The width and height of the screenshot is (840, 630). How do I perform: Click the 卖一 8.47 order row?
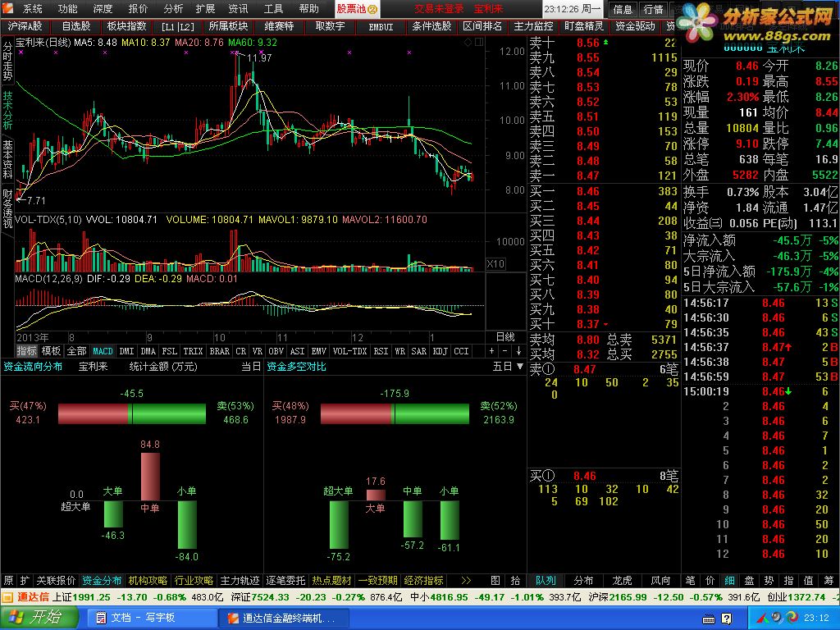(603, 176)
